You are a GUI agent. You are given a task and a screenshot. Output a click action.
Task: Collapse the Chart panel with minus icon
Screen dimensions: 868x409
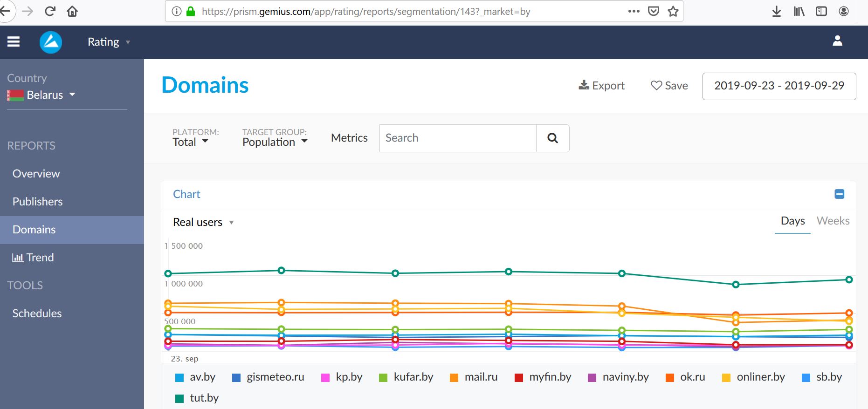tap(839, 194)
